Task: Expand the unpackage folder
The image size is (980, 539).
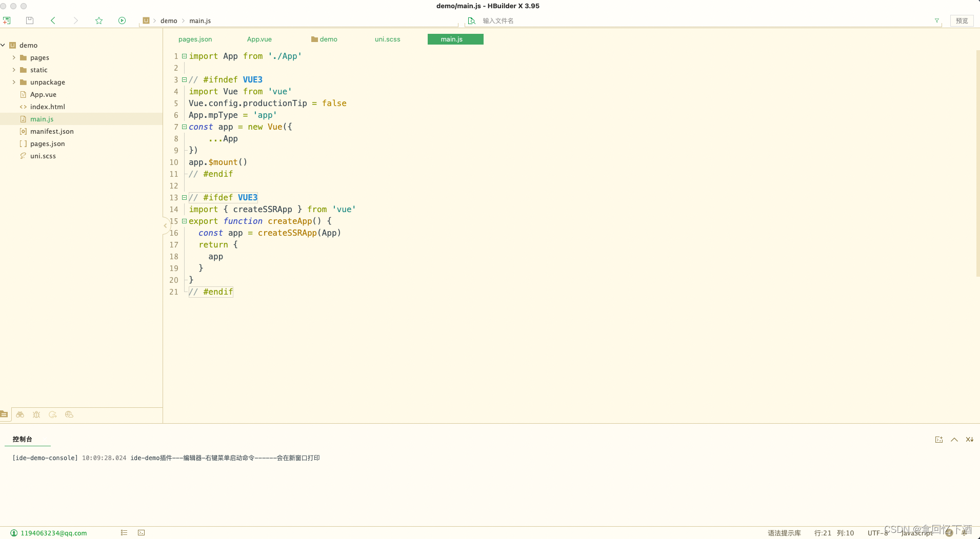Action: [14, 82]
